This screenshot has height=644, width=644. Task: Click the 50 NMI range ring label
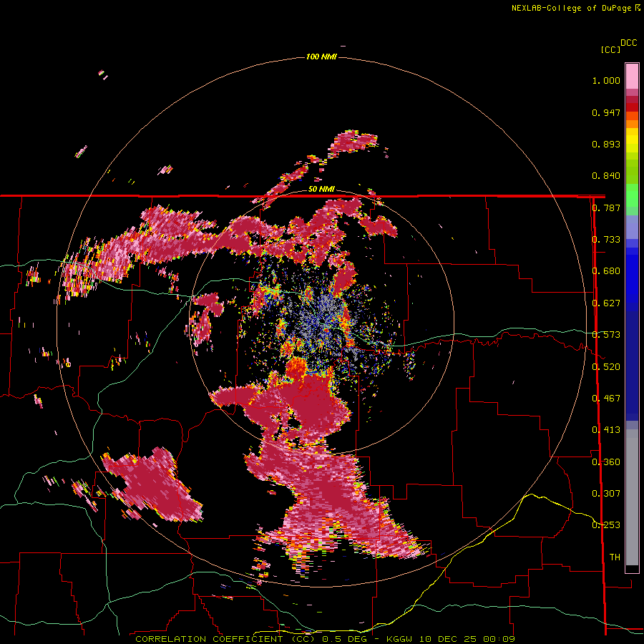[x=321, y=189]
